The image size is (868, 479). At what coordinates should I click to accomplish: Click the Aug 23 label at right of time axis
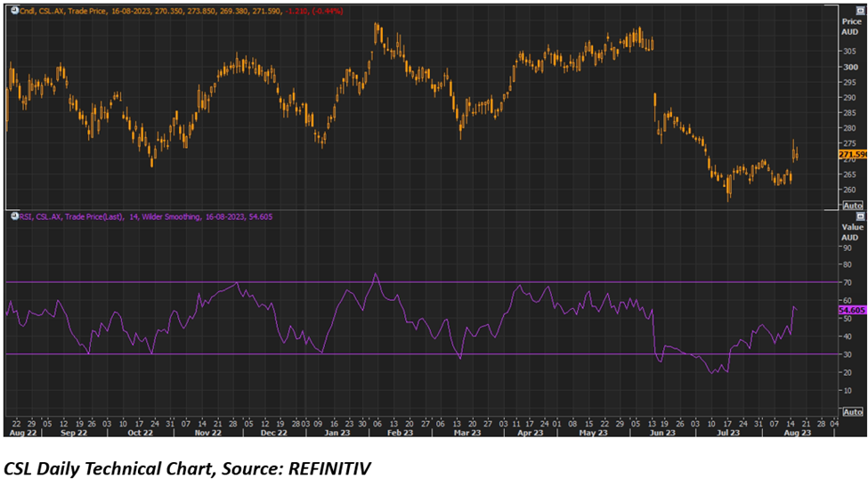tap(796, 433)
